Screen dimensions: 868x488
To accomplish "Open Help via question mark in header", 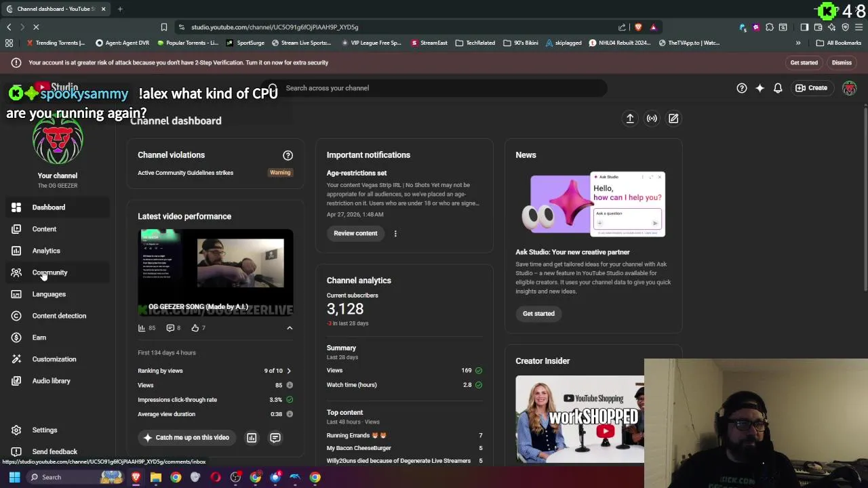I will click(x=742, y=88).
